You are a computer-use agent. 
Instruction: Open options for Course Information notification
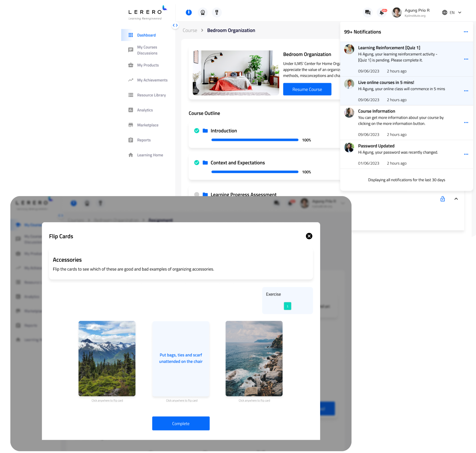tap(466, 123)
